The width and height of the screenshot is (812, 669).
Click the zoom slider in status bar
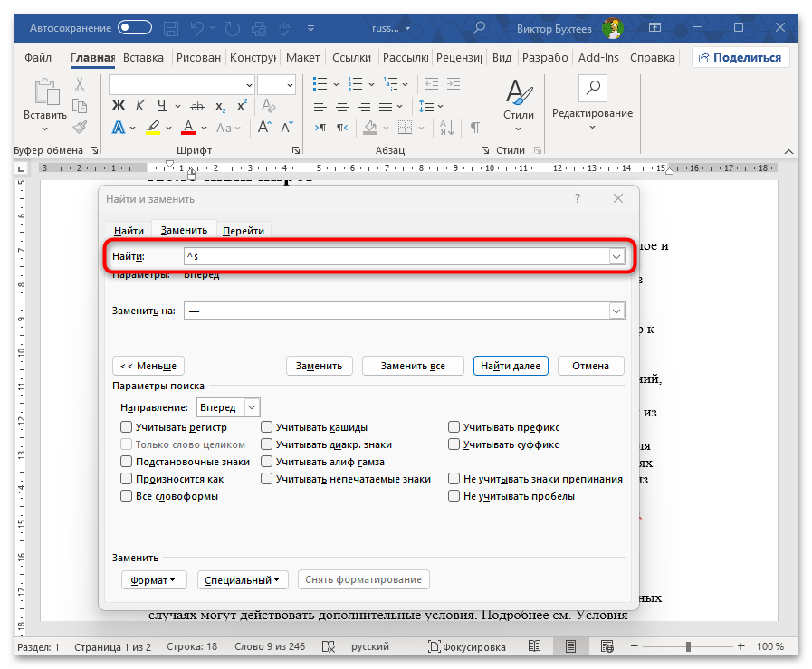(688, 647)
